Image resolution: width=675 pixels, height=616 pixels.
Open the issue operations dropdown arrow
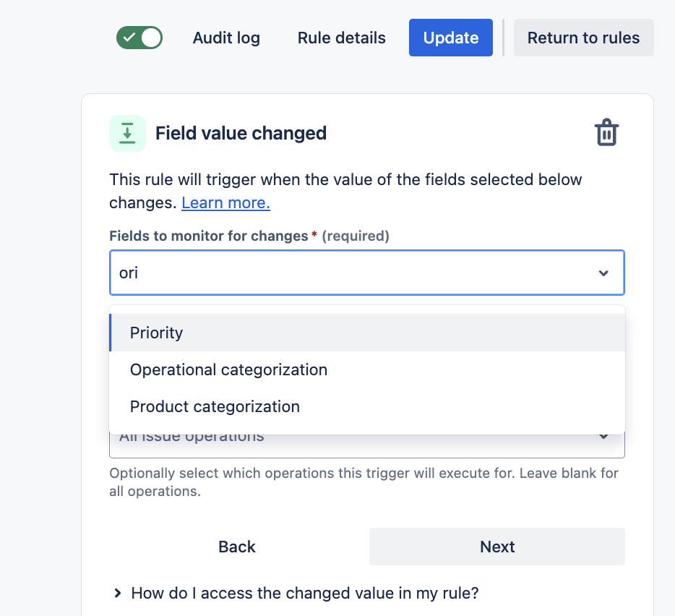tap(603, 437)
